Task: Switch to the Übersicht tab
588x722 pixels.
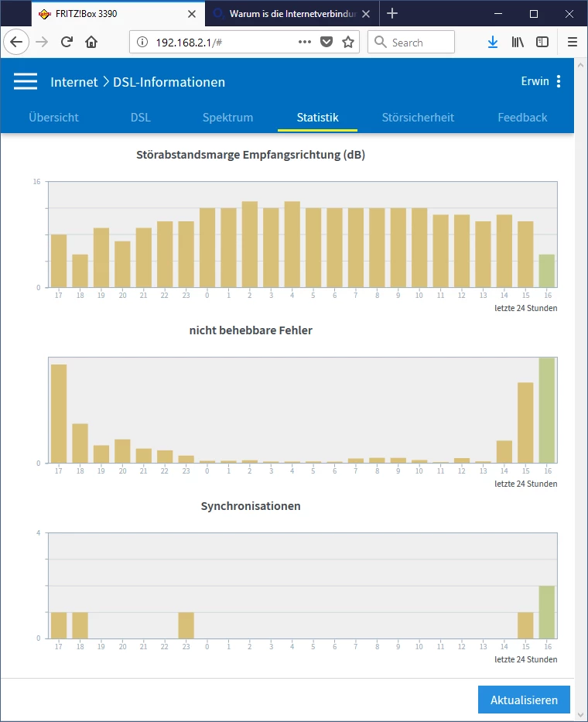Action: pyautogui.click(x=53, y=118)
